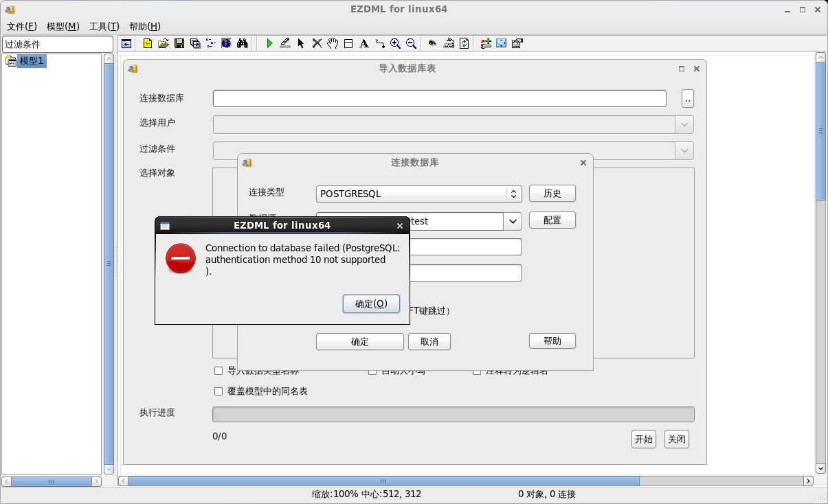This screenshot has height=504, width=828.
Task: Close the 连接数据库 dialog
Action: (x=583, y=163)
